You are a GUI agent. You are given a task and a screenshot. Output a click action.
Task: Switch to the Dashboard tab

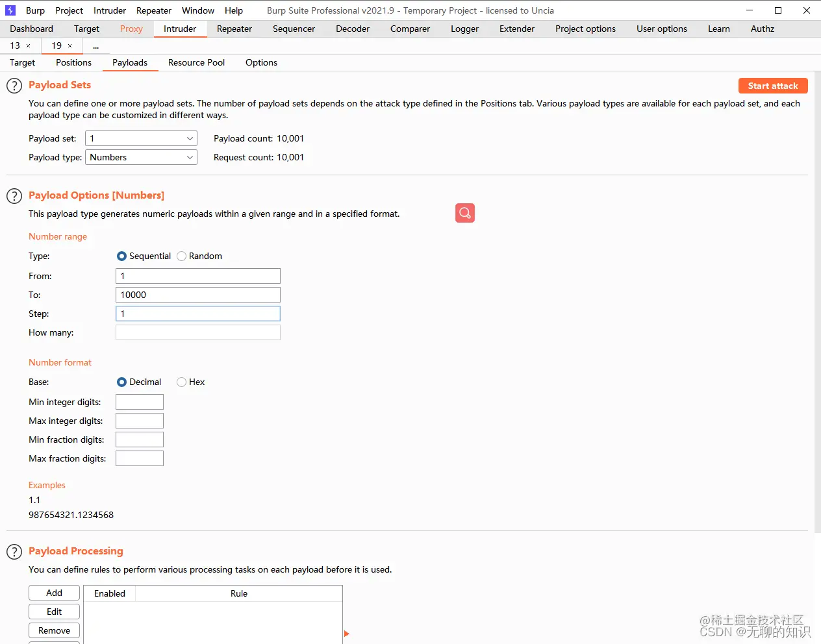[32, 29]
